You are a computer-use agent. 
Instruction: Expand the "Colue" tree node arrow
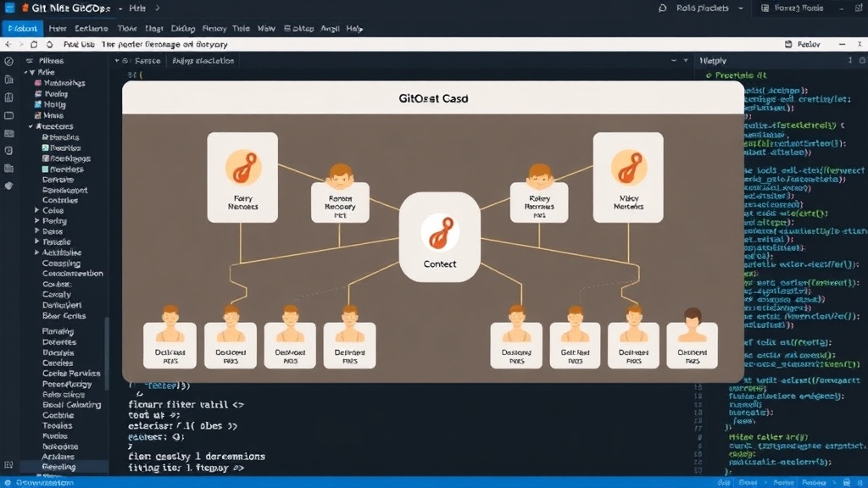(x=37, y=210)
